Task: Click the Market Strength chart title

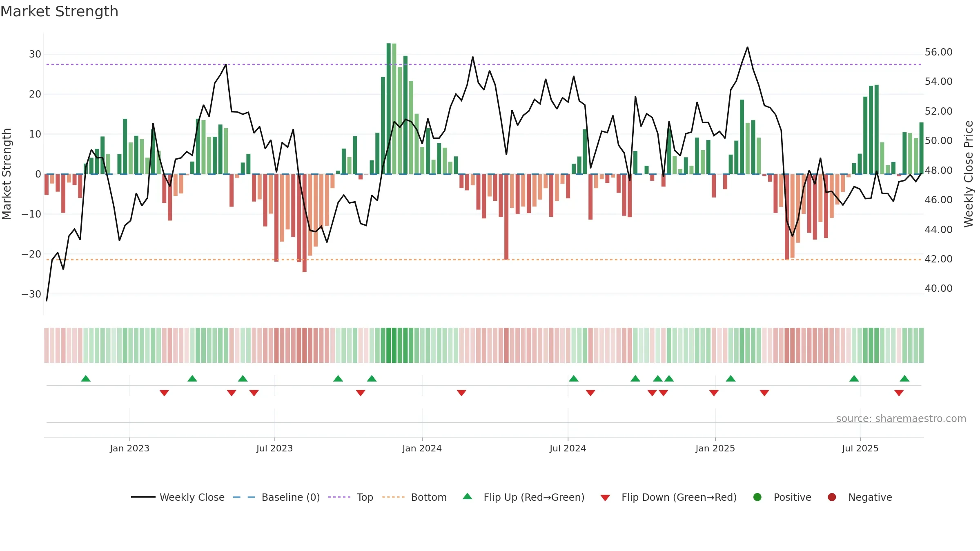Action: (59, 11)
